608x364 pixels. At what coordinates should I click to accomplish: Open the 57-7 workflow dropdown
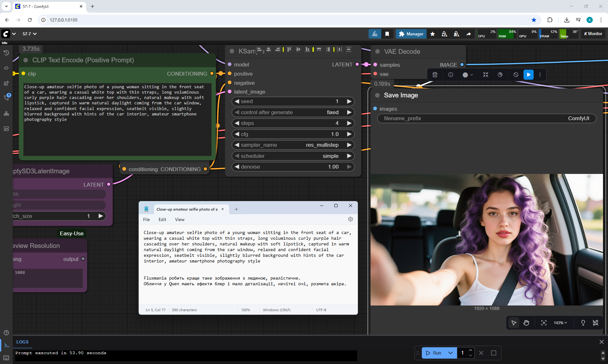pos(30,34)
